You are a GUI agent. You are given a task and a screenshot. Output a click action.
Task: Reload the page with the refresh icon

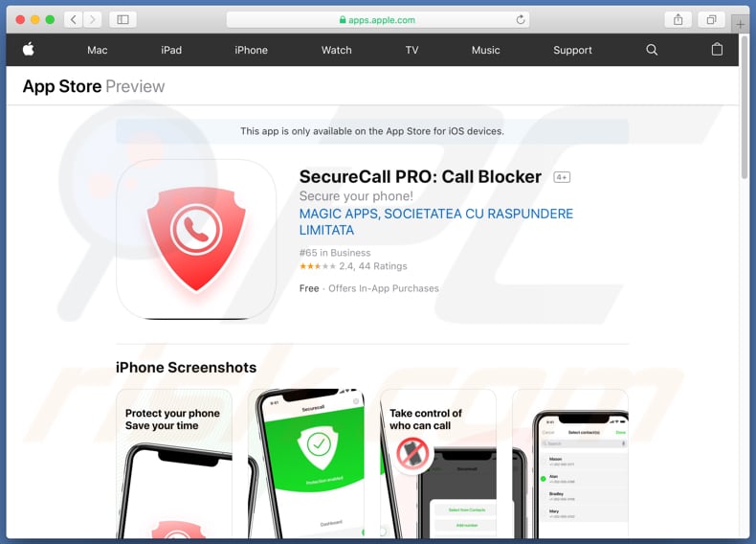[x=521, y=20]
